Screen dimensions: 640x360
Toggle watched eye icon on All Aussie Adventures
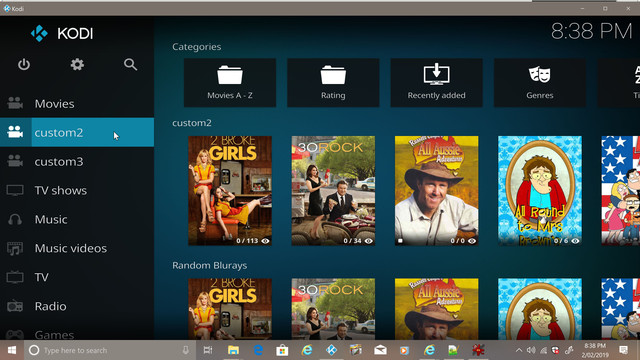[472, 241]
